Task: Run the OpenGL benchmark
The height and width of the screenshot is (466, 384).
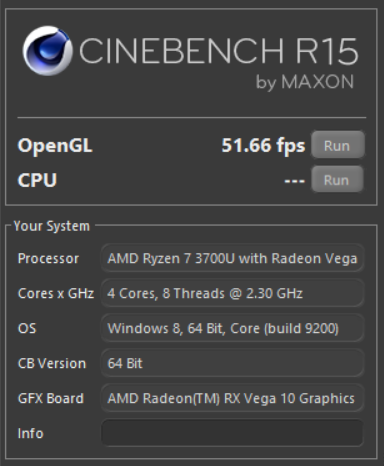Action: (x=337, y=145)
